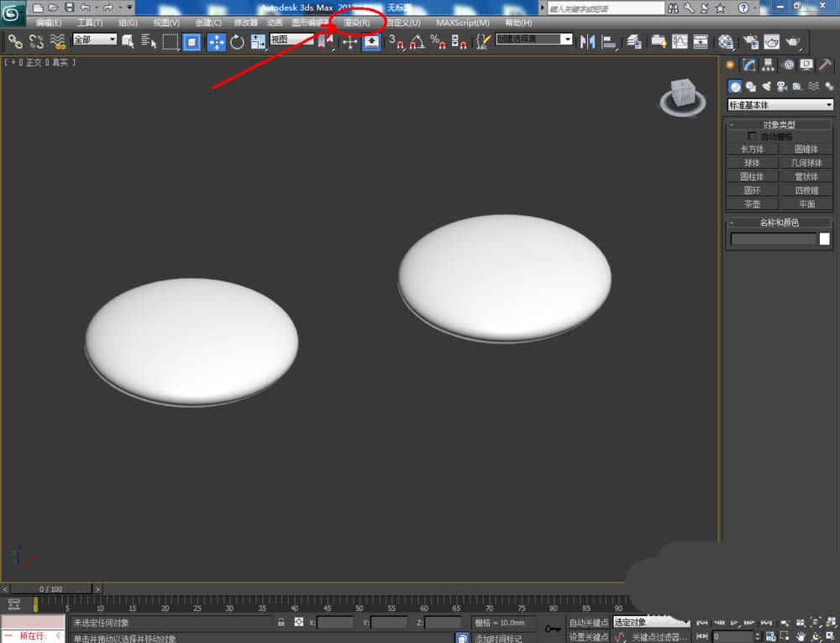Open the Material Editor sphere icon
840x643 pixels.
click(x=726, y=42)
